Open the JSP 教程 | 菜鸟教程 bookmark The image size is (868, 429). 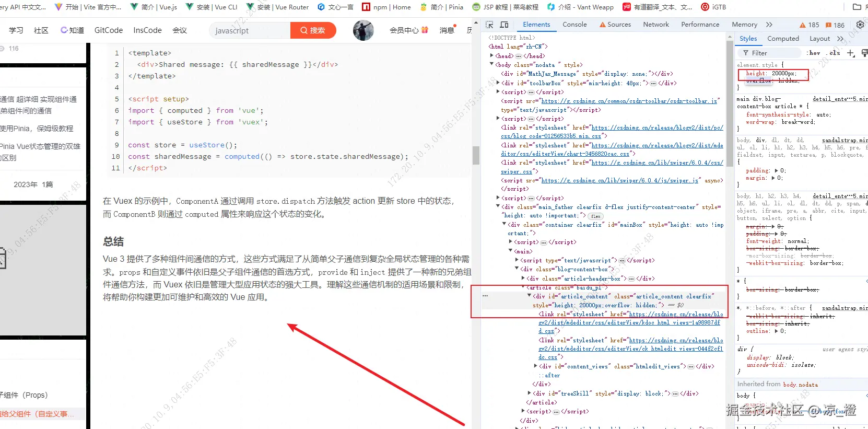click(x=505, y=7)
